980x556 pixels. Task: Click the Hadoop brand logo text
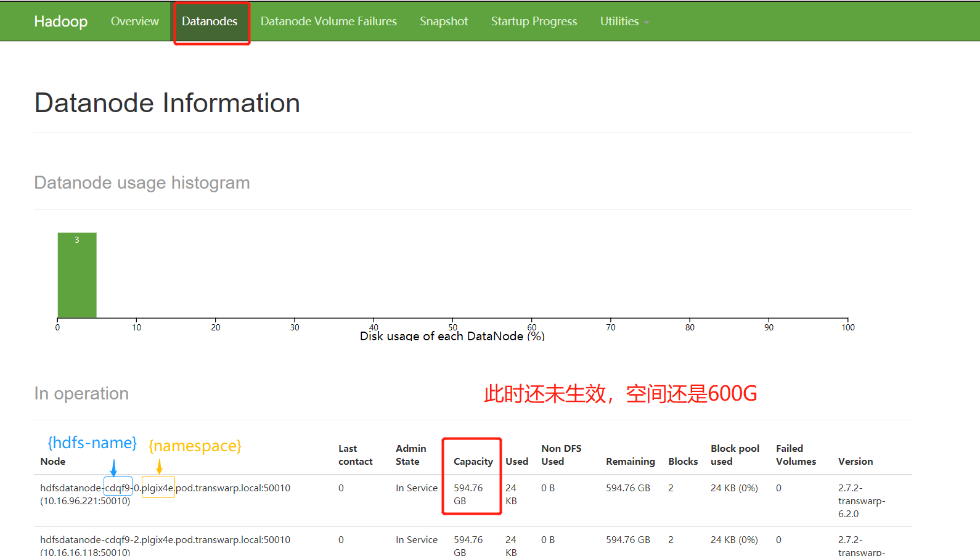60,22
